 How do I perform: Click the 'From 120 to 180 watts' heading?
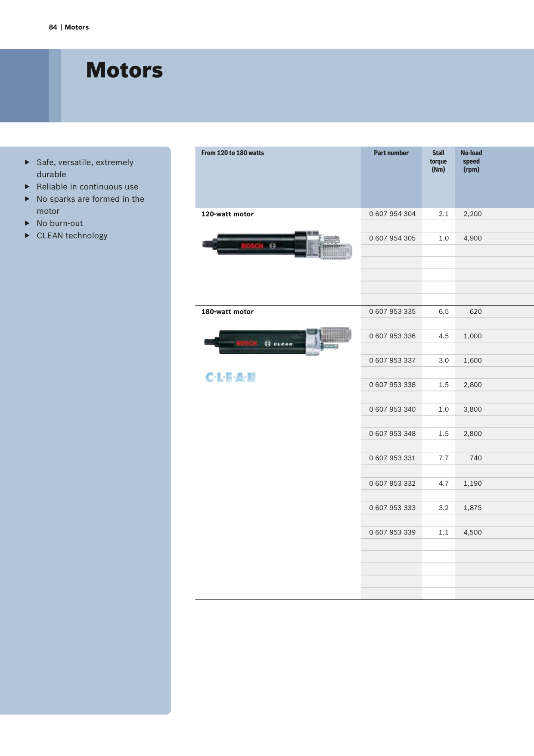[x=233, y=153]
